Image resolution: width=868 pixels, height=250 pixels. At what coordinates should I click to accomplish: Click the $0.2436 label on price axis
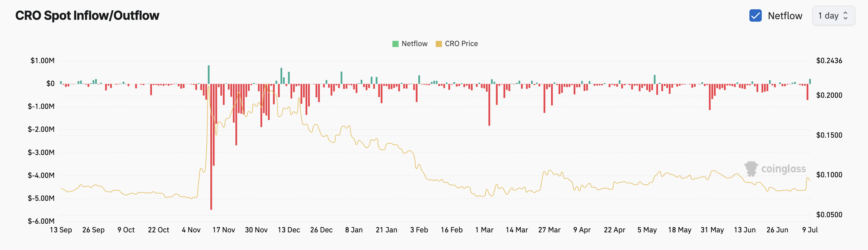pos(829,61)
